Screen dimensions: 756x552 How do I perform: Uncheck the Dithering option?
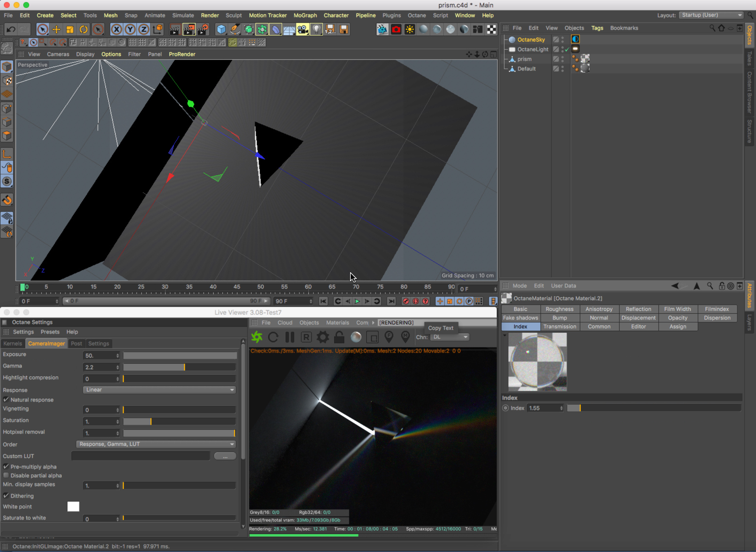6,496
